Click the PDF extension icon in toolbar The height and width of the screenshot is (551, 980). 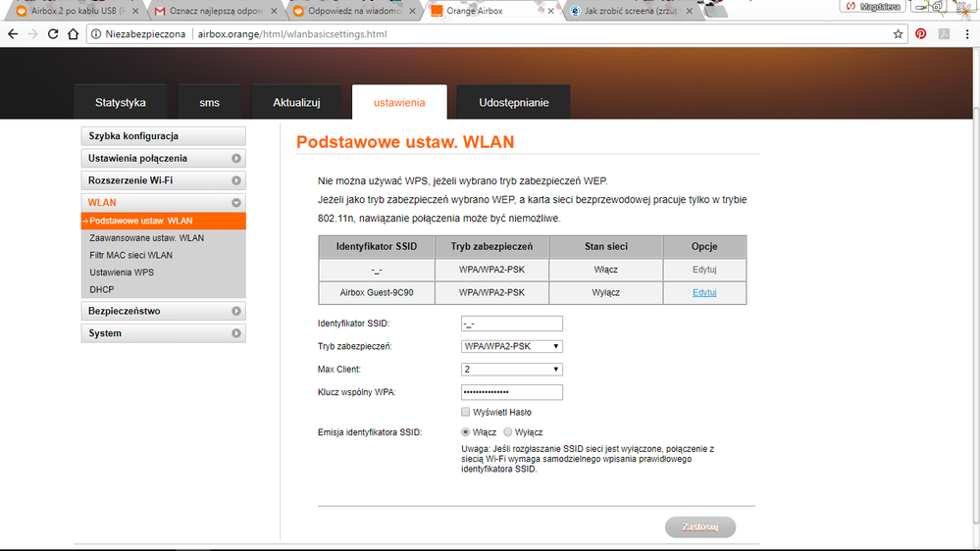tap(944, 34)
